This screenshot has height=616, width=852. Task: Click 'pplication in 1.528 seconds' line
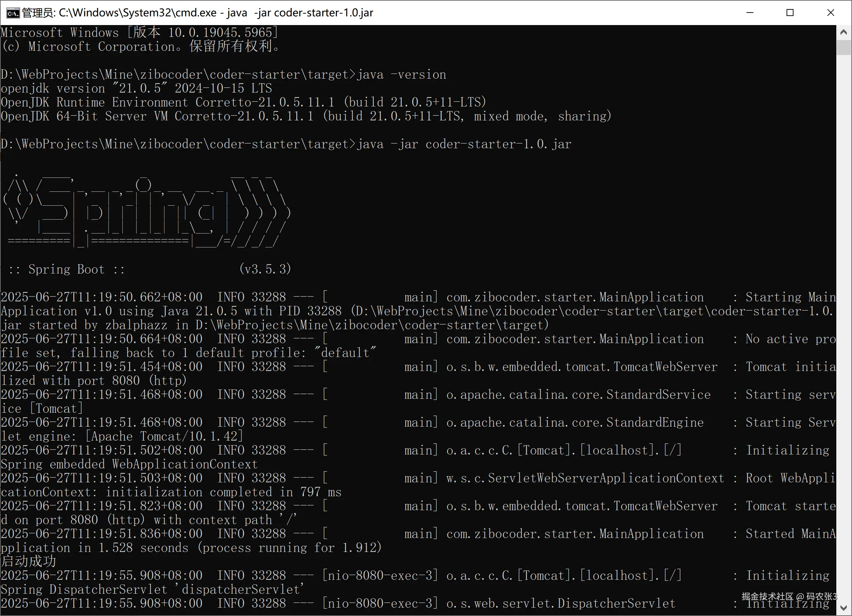point(94,548)
